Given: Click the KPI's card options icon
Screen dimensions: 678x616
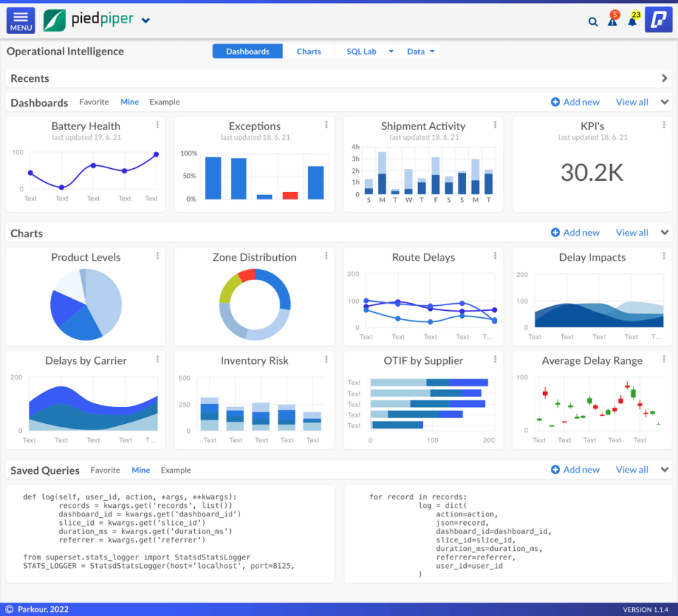Looking at the screenshot, I should point(664,125).
